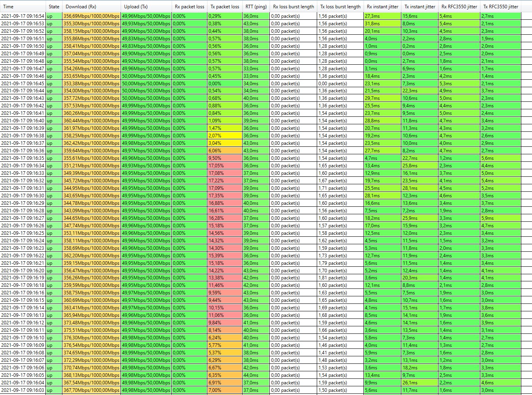Click Tx packet loss value 6,06%
This screenshot has width=532, height=395.
(225, 151)
